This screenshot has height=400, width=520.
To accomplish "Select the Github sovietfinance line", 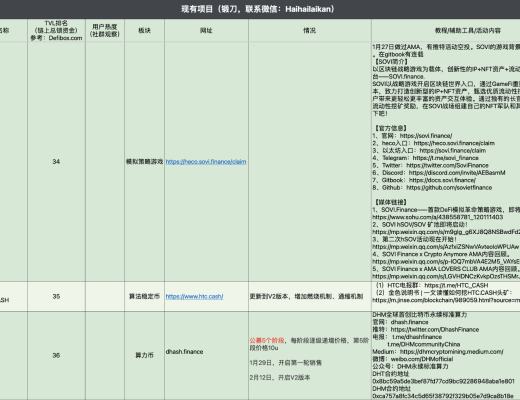I will click(x=432, y=188).
